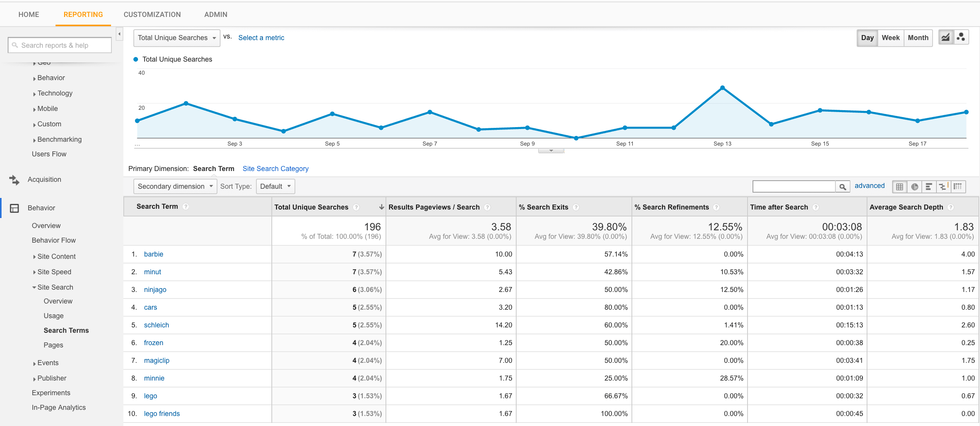Set graph interval to Week
Screen dimensions: 980x426
tap(891, 38)
